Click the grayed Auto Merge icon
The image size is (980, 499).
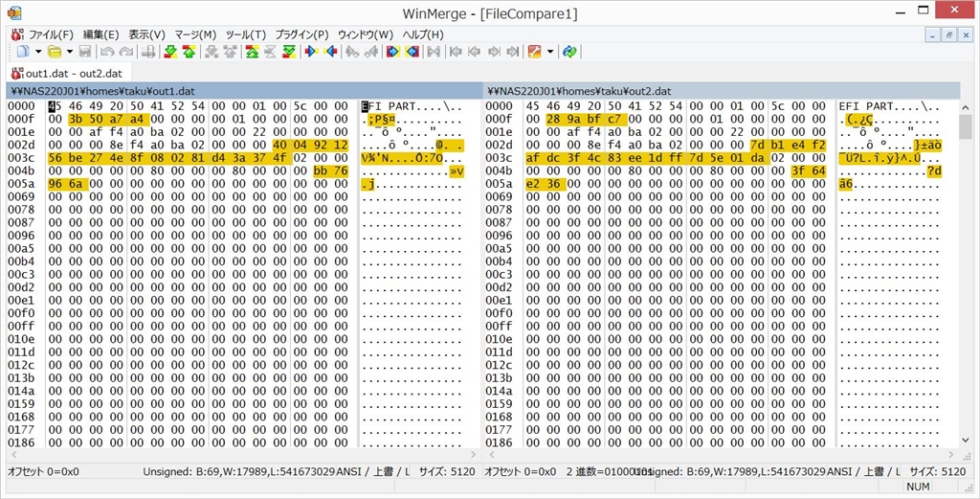pos(434,52)
